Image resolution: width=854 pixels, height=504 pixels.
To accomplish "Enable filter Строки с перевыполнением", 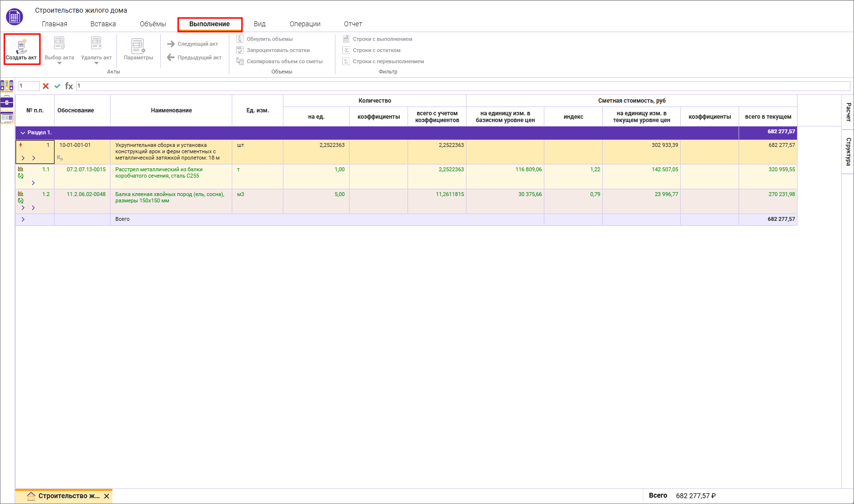I will [x=388, y=61].
